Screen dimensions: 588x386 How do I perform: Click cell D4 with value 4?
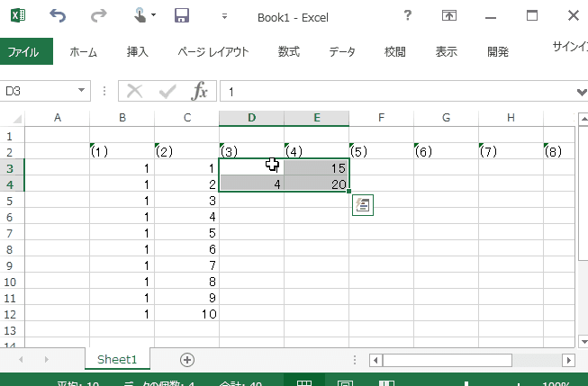[x=251, y=184]
